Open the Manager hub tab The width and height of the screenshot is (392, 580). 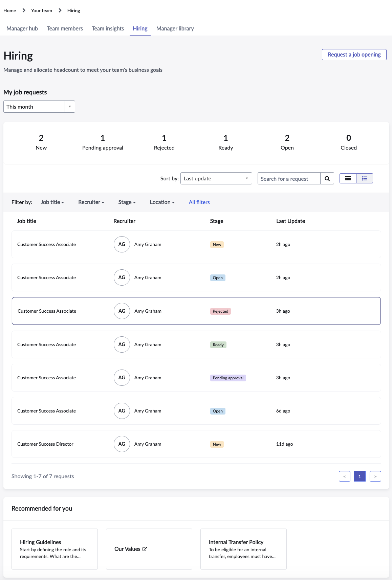[x=22, y=28]
